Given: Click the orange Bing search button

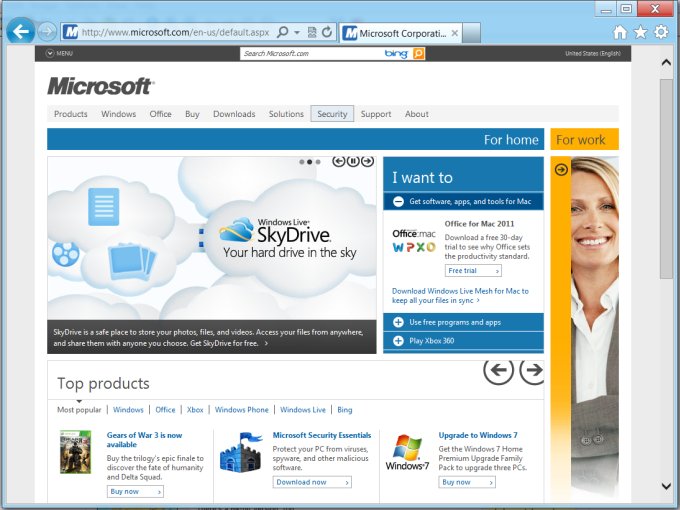Looking at the screenshot, I should pos(418,53).
